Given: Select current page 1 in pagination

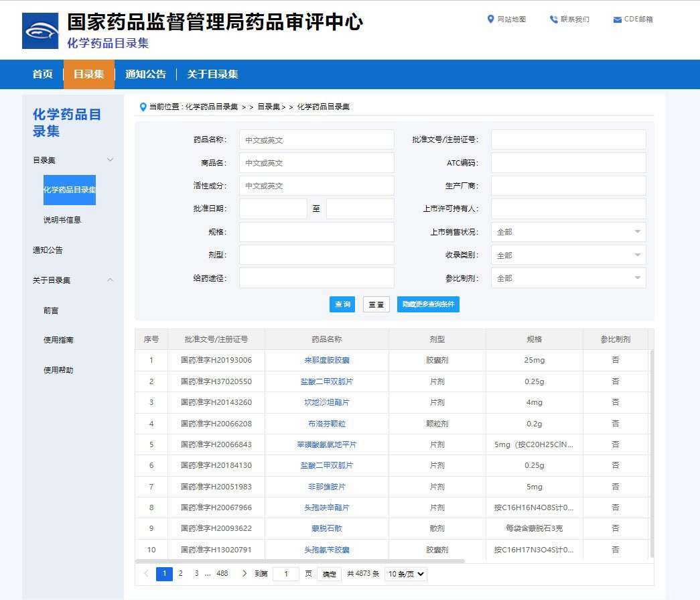Looking at the screenshot, I should coord(164,574).
